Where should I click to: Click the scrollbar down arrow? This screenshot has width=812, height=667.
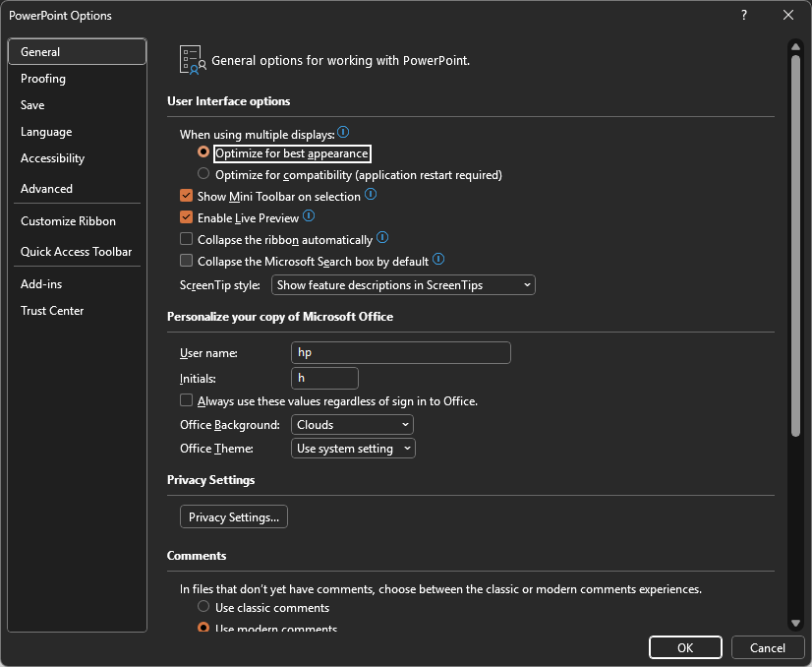(x=796, y=623)
